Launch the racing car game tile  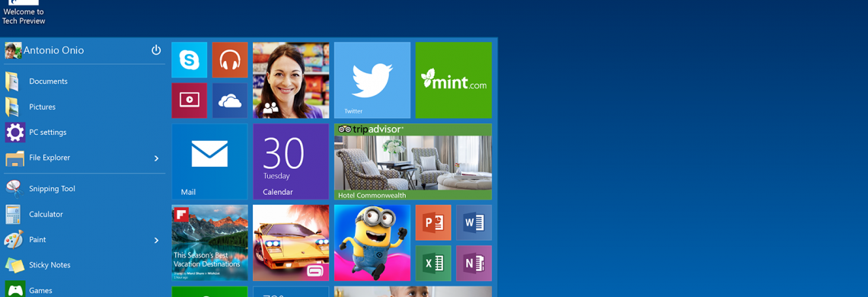pyautogui.click(x=291, y=243)
